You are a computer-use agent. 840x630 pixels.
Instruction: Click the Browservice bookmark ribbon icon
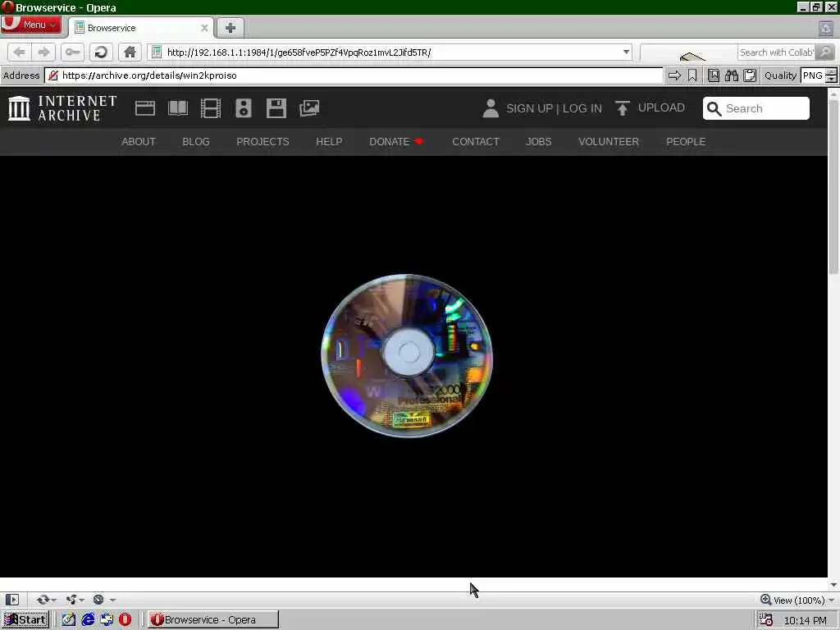692,75
